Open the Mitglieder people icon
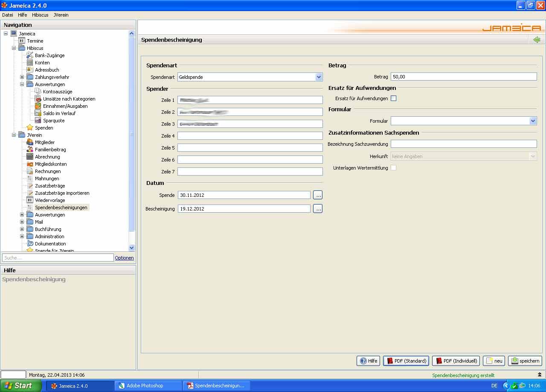 point(30,142)
